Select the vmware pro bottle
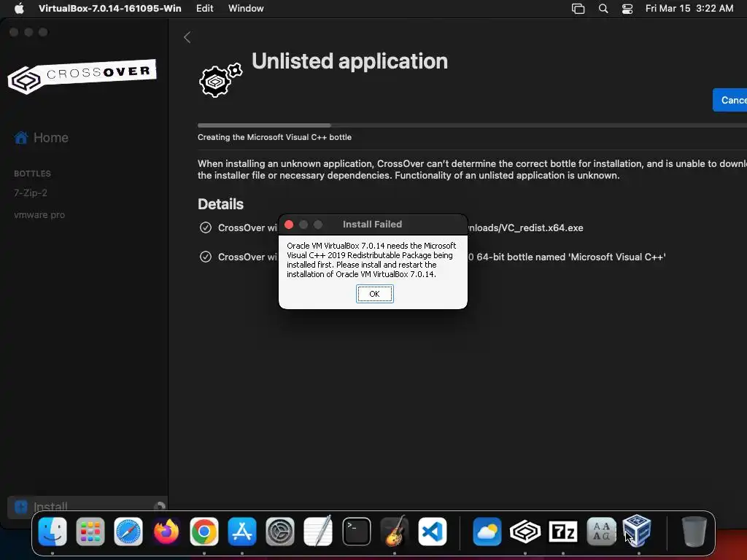The width and height of the screenshot is (747, 560). (39, 215)
